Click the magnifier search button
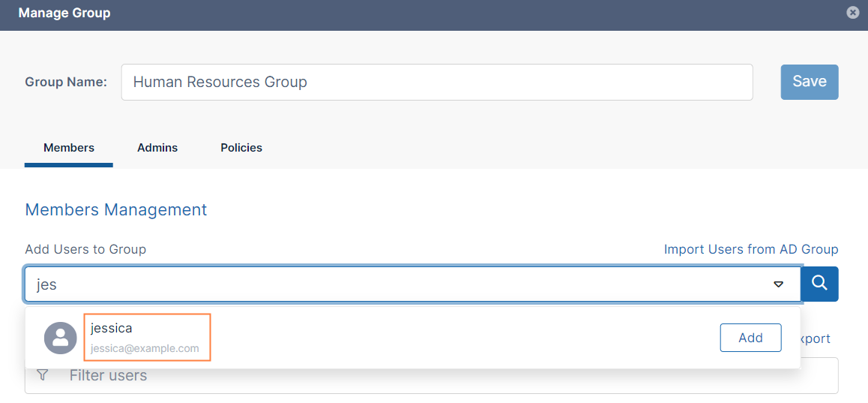868x403 pixels. tap(820, 284)
